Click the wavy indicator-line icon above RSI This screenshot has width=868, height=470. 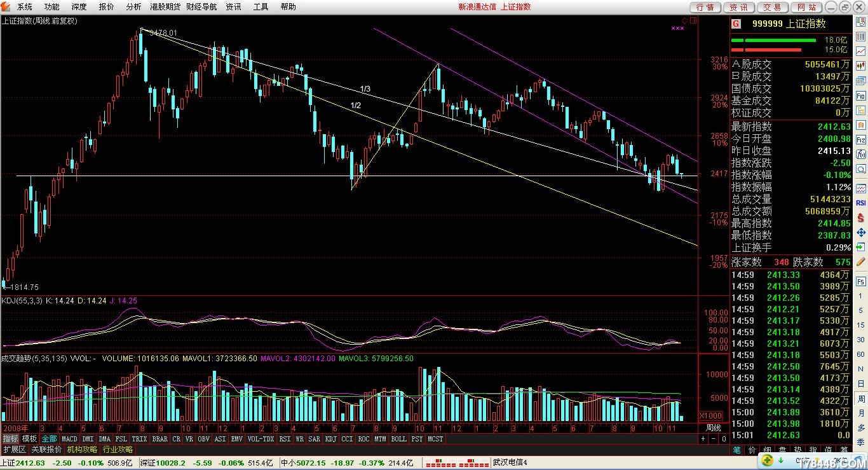(x=860, y=189)
